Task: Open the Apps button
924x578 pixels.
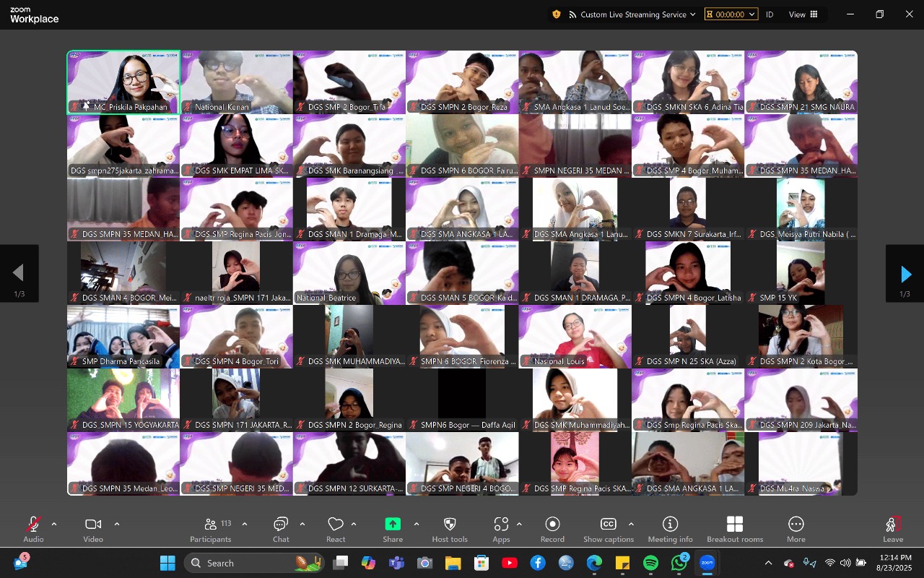Action: [x=501, y=529]
